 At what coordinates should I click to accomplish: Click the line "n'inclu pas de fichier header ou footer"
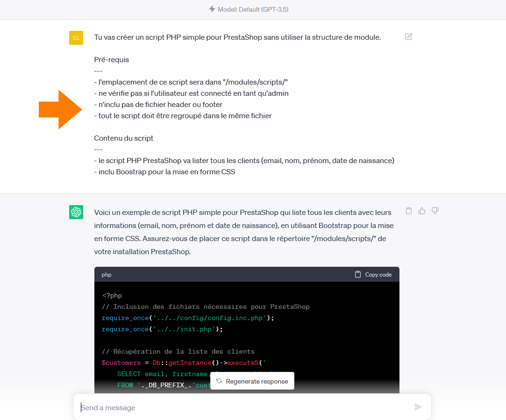click(158, 105)
